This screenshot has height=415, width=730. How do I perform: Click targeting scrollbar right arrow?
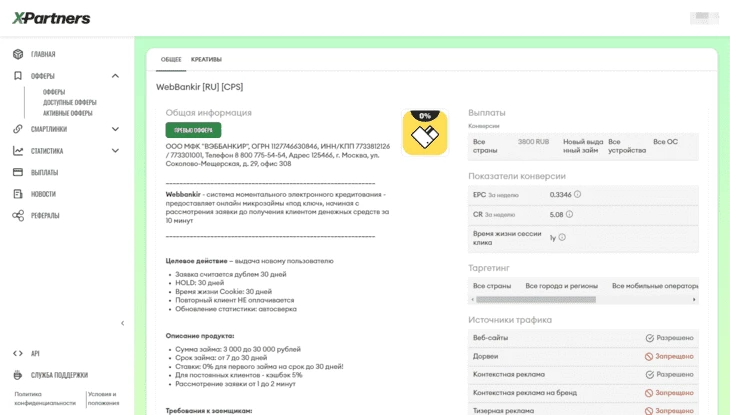[x=694, y=299]
